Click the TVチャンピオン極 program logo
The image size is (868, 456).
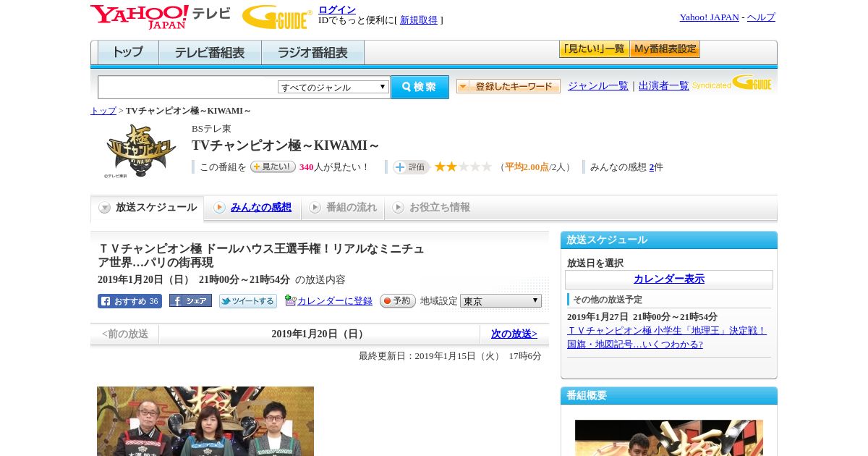[140, 151]
